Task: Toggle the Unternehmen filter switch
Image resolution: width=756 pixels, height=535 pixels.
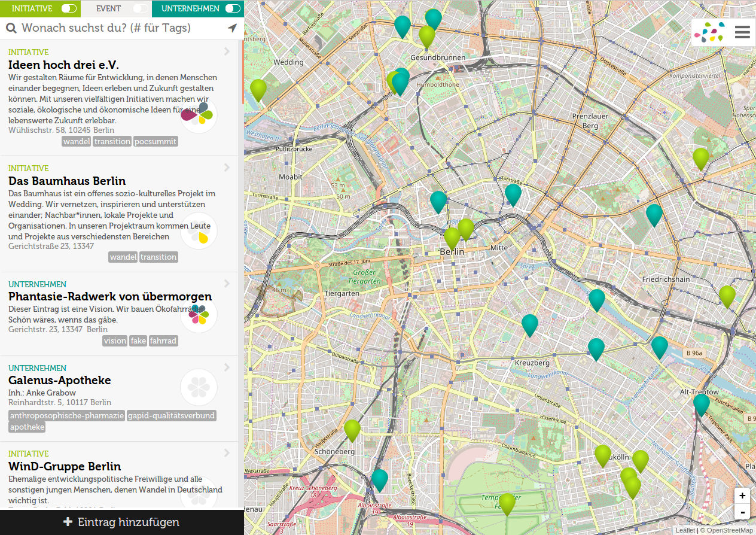Action: pyautogui.click(x=233, y=8)
